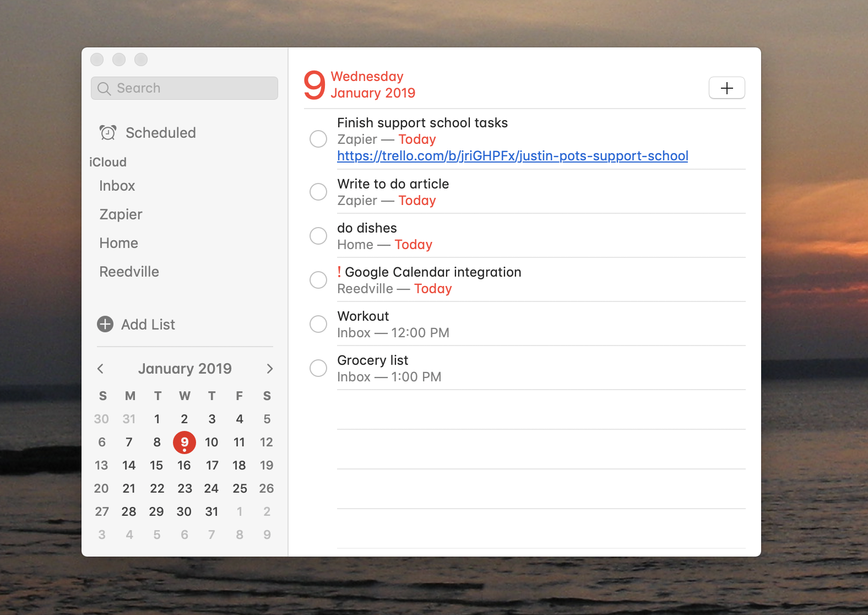Check off 'Write to do article'
This screenshot has height=615, width=868.
[x=318, y=192]
